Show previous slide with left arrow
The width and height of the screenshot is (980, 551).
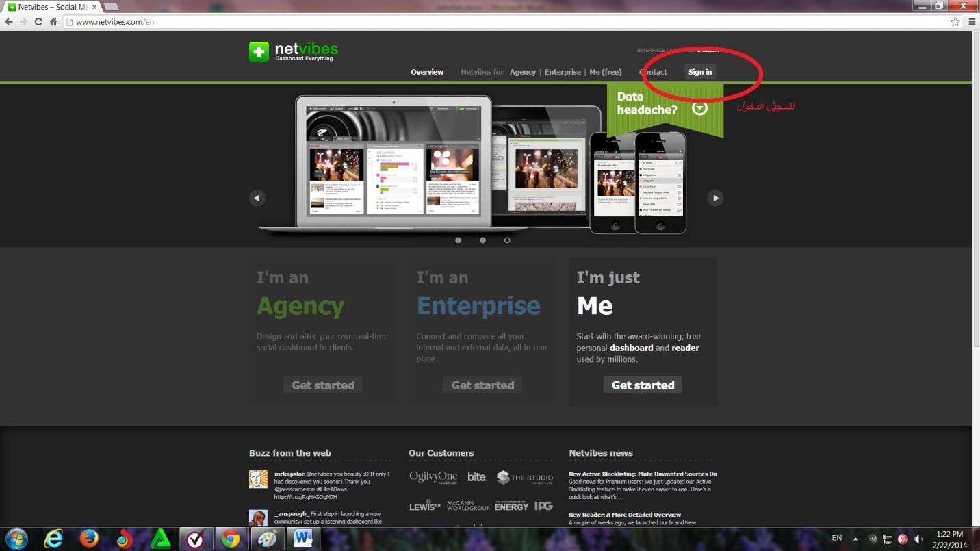tap(257, 198)
